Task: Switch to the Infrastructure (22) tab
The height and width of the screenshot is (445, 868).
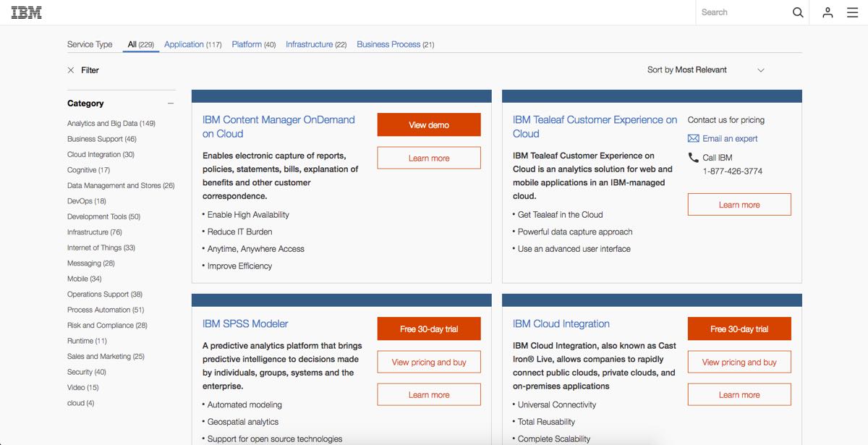Action: tap(316, 45)
